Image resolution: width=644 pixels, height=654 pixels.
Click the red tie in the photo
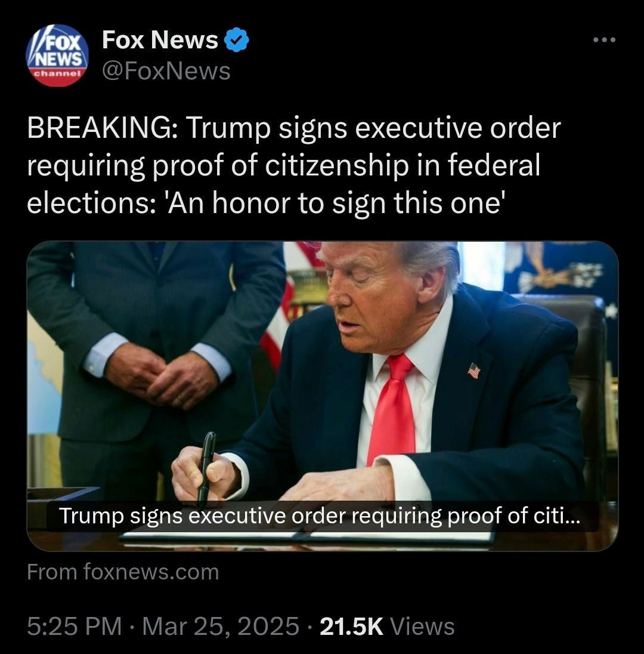(392, 409)
